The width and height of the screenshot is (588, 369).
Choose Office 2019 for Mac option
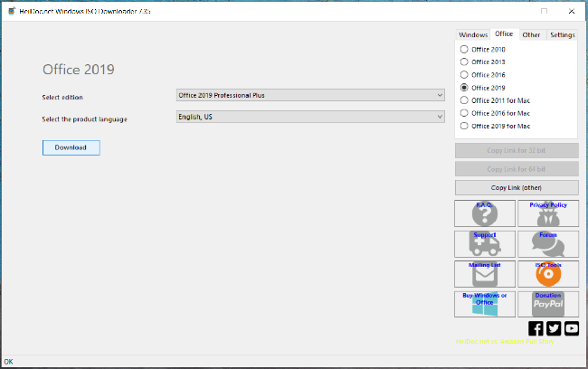495,126
